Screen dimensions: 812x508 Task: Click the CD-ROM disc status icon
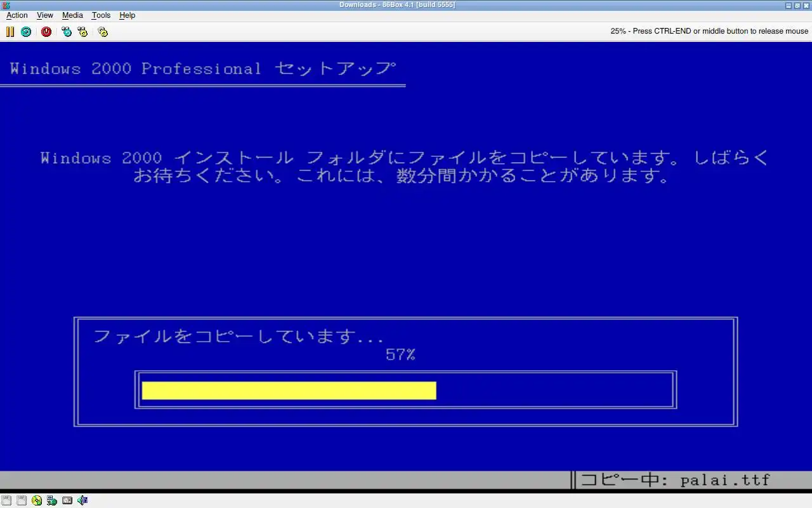[37, 500]
